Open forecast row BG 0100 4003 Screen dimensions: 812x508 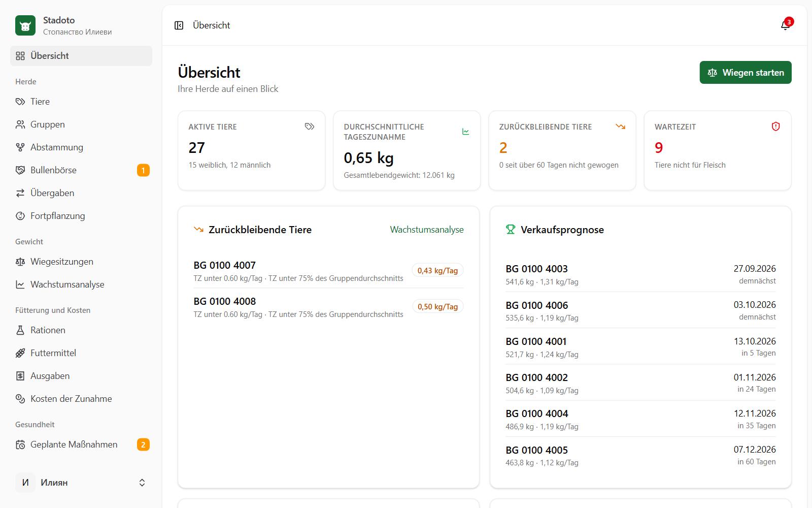pos(640,274)
